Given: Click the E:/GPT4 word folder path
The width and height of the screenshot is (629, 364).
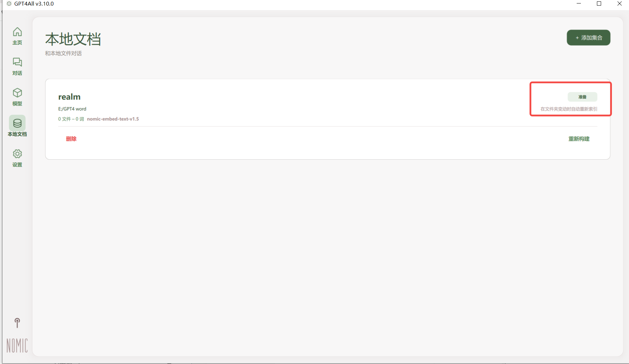Looking at the screenshot, I should (72, 109).
